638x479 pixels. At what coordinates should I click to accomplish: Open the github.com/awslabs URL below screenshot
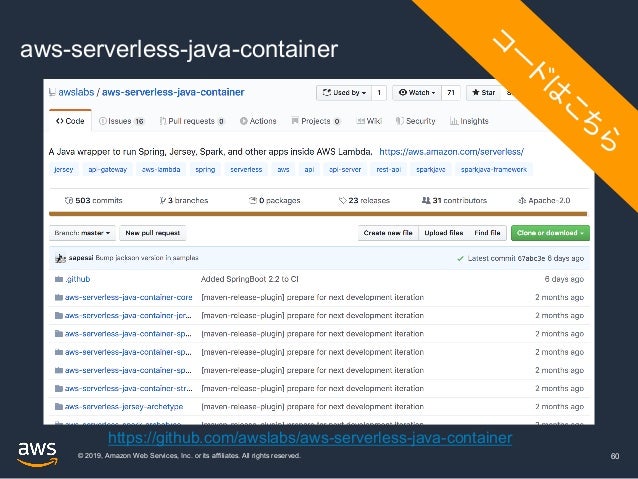[310, 438]
